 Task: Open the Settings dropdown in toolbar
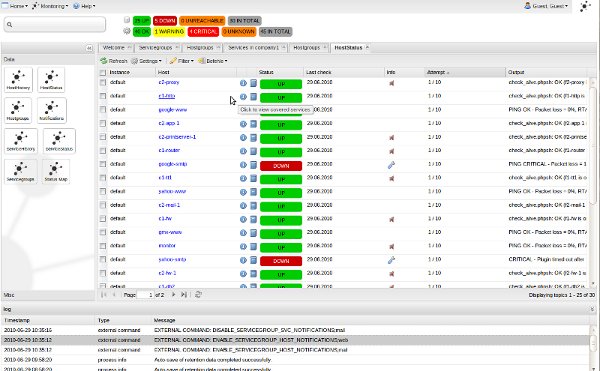[x=147, y=61]
